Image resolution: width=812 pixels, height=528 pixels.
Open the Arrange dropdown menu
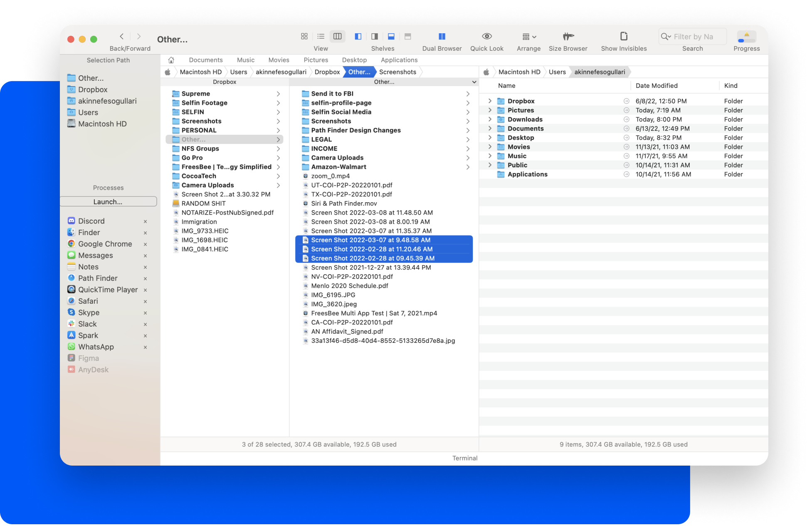coord(529,37)
